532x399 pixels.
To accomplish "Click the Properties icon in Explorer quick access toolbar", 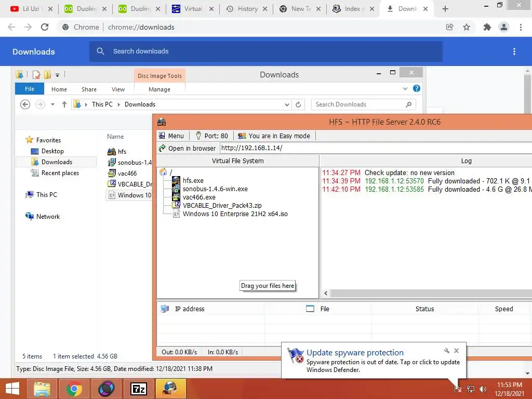I will (x=36, y=75).
